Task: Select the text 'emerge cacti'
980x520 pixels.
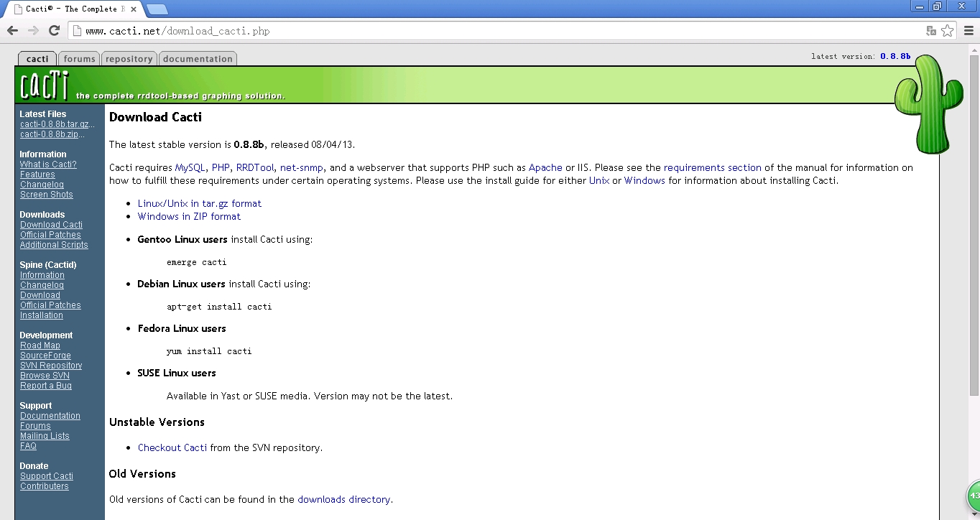Action: click(x=197, y=262)
